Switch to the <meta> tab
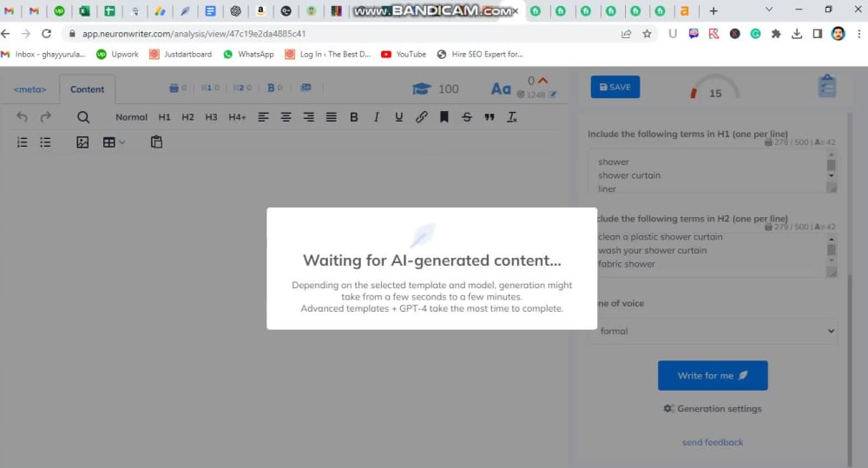 point(30,89)
